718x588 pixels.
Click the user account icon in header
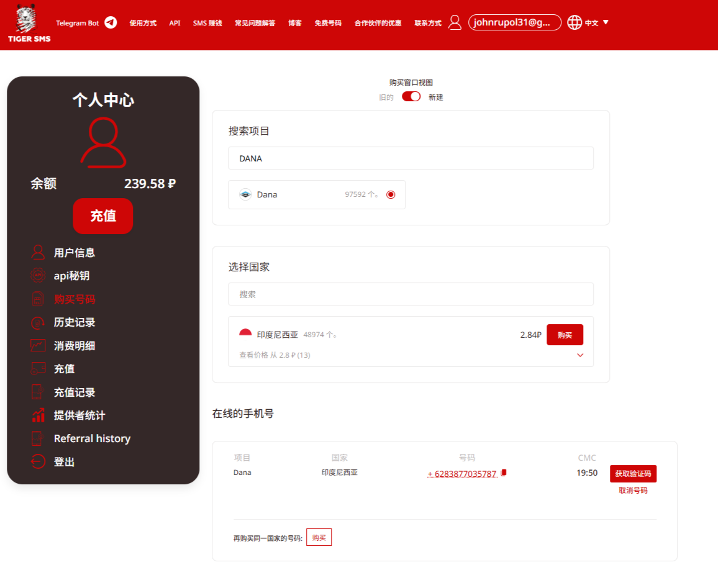coord(454,22)
